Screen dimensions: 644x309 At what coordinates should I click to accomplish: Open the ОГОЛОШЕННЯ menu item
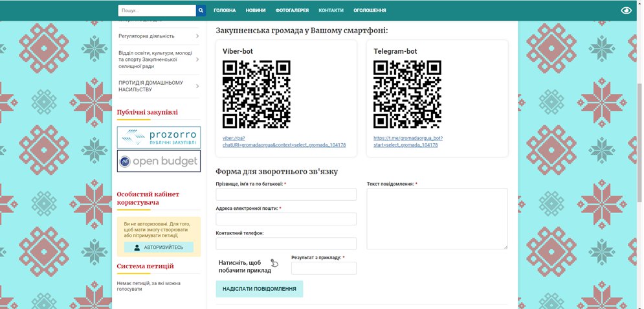(370, 10)
